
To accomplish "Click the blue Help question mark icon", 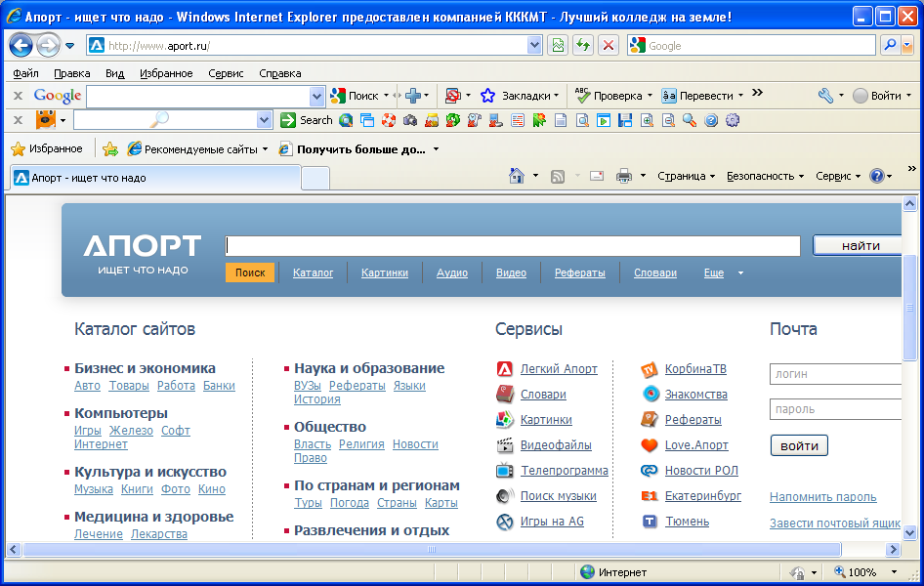I will point(877,176).
